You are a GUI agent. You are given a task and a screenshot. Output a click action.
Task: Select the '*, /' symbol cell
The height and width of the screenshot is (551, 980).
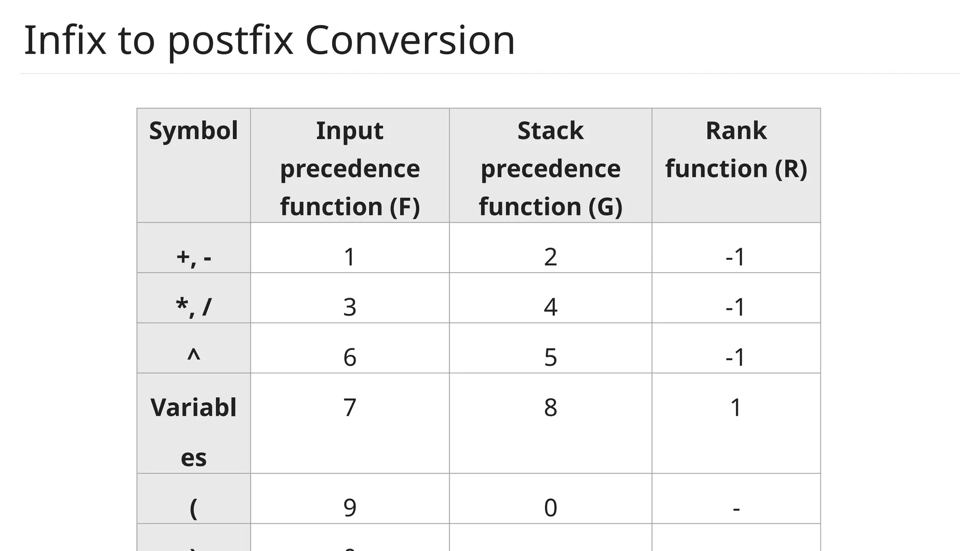pyautogui.click(x=193, y=307)
